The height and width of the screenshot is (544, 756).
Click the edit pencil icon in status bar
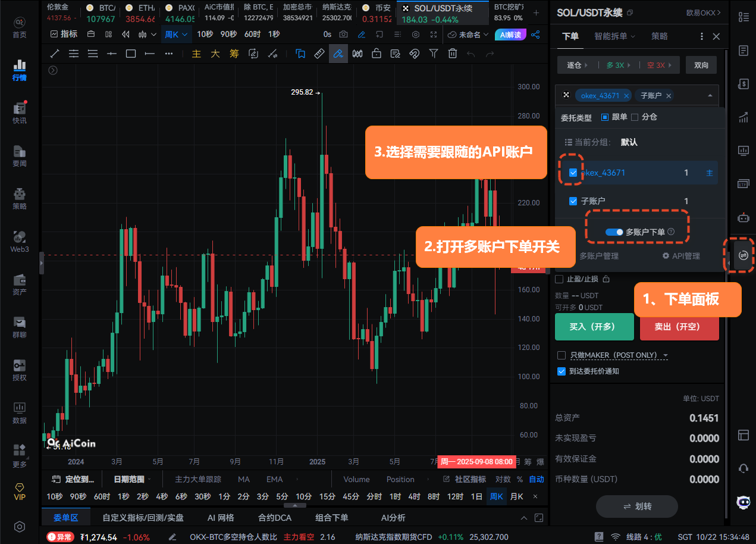(x=172, y=537)
